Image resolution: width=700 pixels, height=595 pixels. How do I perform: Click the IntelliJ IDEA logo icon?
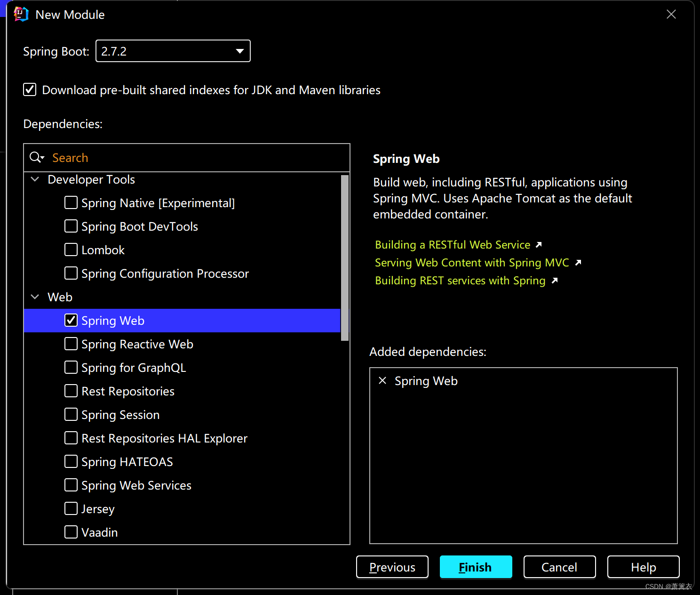21,14
